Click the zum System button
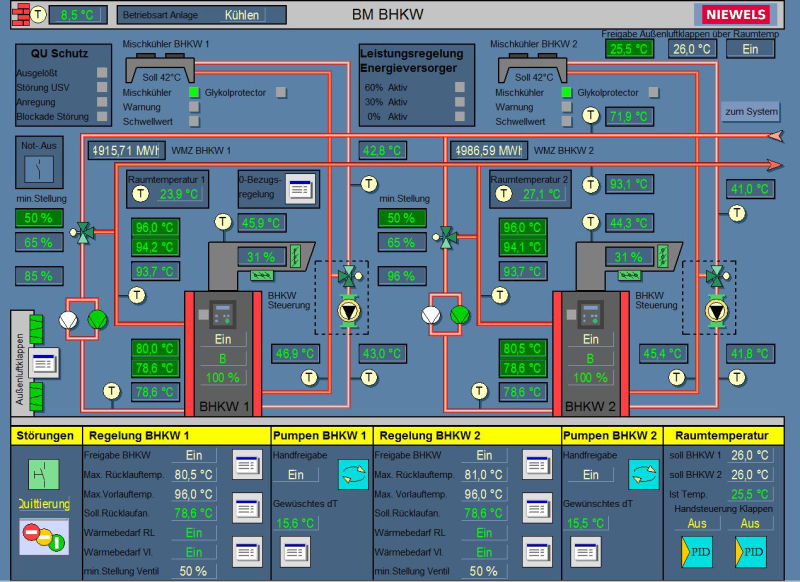800x582 pixels. point(750,111)
